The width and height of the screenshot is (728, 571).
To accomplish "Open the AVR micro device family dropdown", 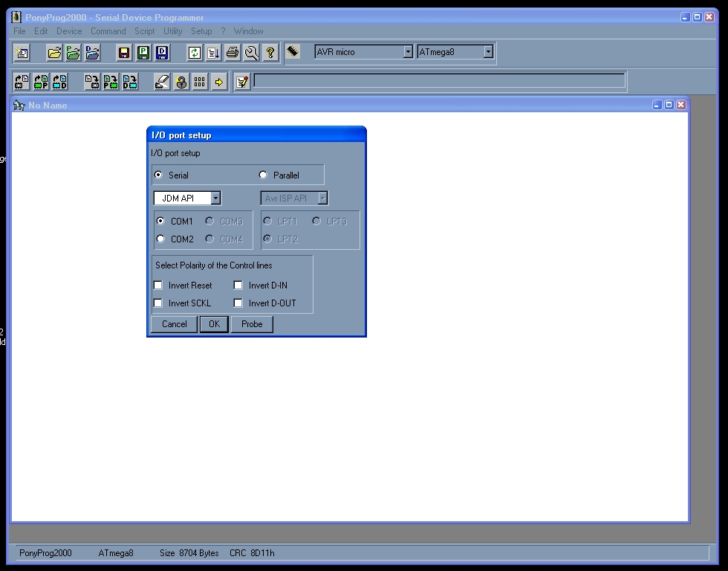I will point(408,51).
